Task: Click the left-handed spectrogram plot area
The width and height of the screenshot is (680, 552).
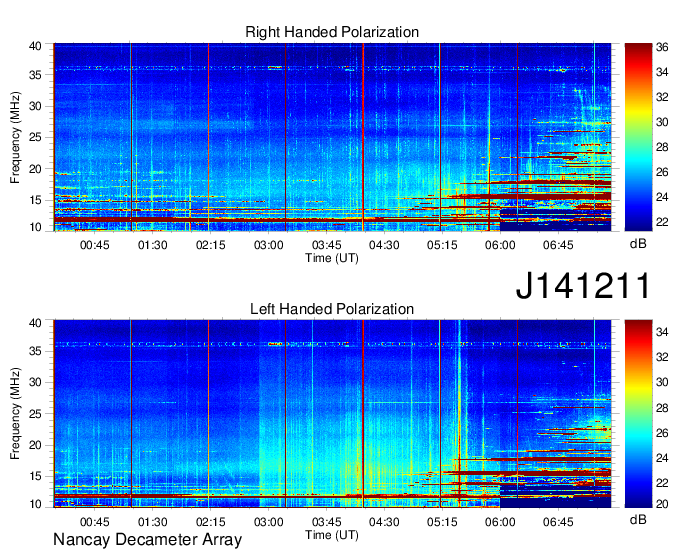Action: click(x=332, y=414)
